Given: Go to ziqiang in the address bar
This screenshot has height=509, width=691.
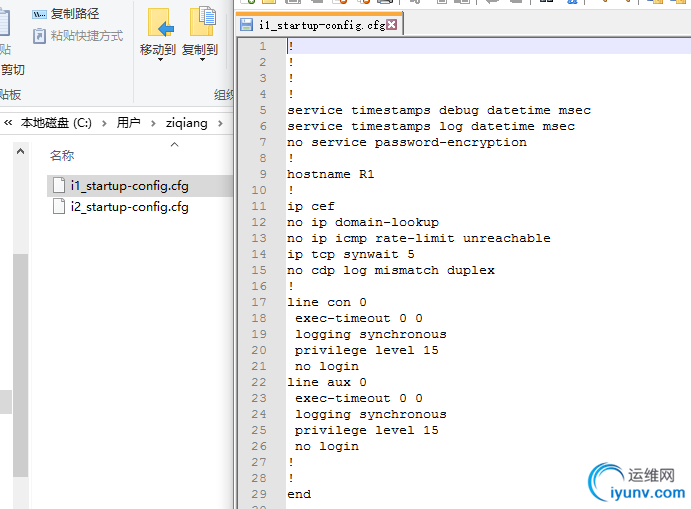Looking at the screenshot, I should 186,123.
